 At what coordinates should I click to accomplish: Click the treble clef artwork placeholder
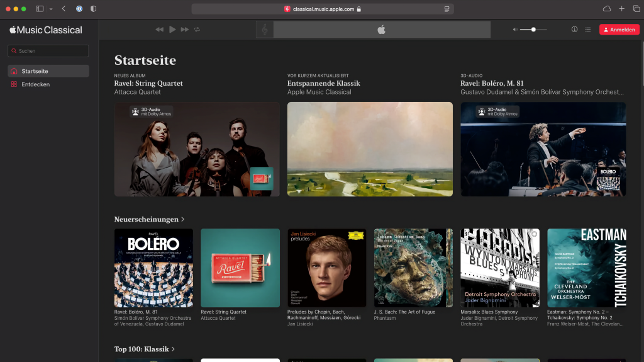point(265,30)
